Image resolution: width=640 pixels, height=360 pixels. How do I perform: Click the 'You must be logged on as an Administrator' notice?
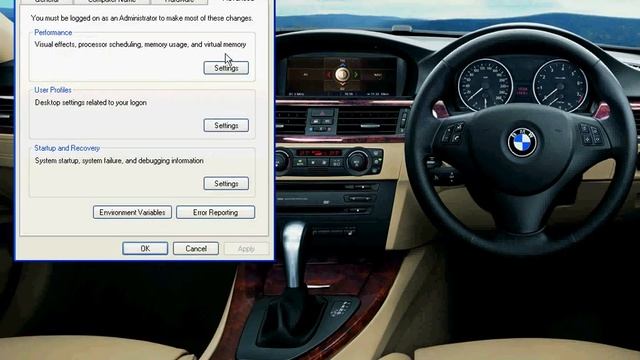click(x=142, y=18)
